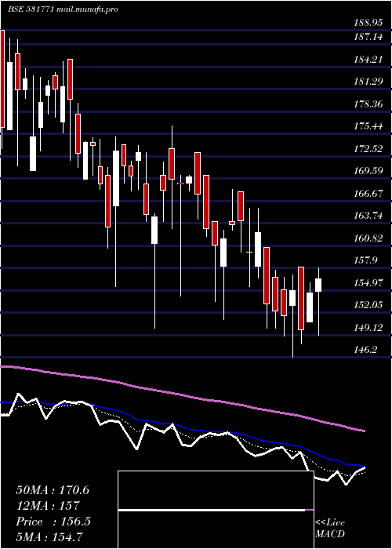Image resolution: width=392 pixels, height=549 pixels.
Task: Click the 146.2 price level label
Action: coord(366,350)
